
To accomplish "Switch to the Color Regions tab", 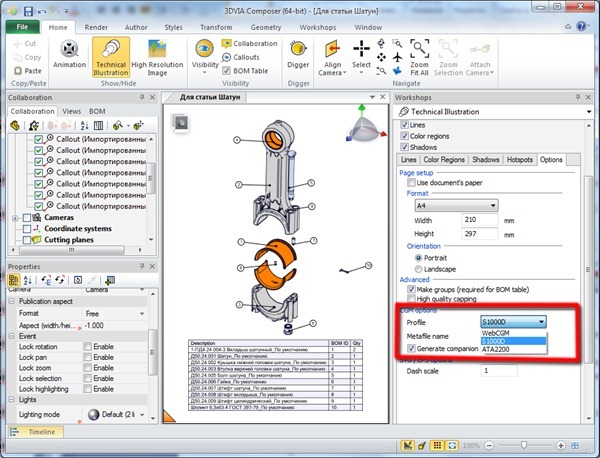I will [x=444, y=160].
